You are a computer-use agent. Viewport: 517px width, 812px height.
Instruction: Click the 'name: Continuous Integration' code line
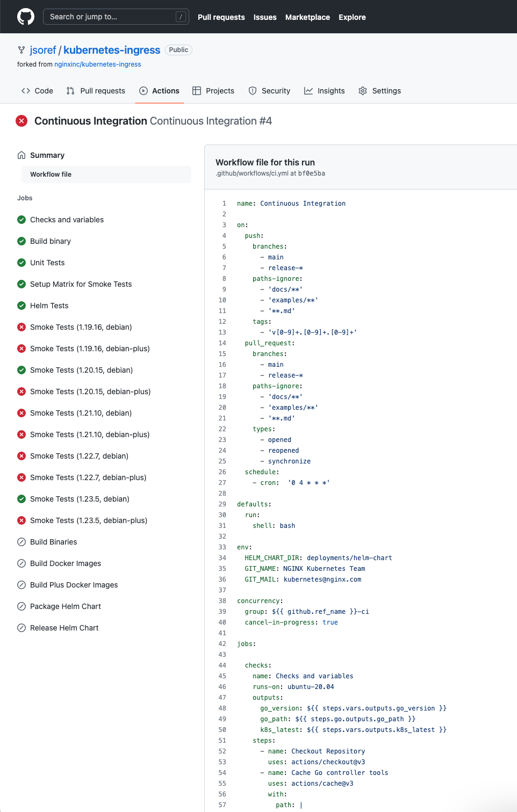pyautogui.click(x=291, y=204)
